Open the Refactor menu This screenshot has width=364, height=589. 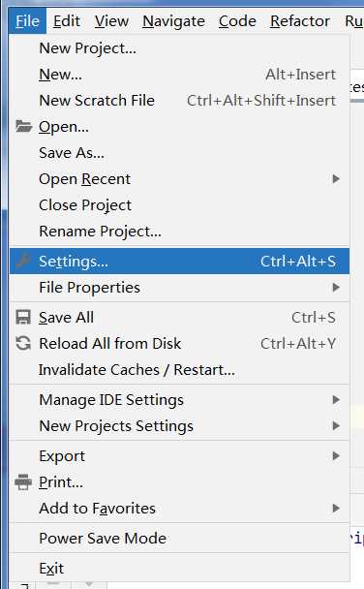pos(300,21)
